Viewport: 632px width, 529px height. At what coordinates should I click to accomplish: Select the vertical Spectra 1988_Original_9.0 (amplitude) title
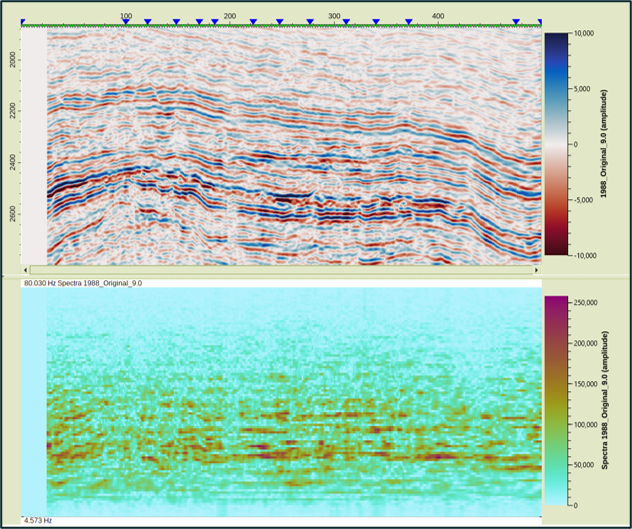coord(604,400)
